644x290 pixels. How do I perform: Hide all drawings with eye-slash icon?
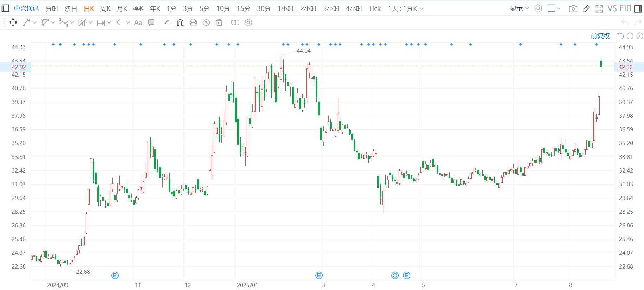click(x=206, y=22)
